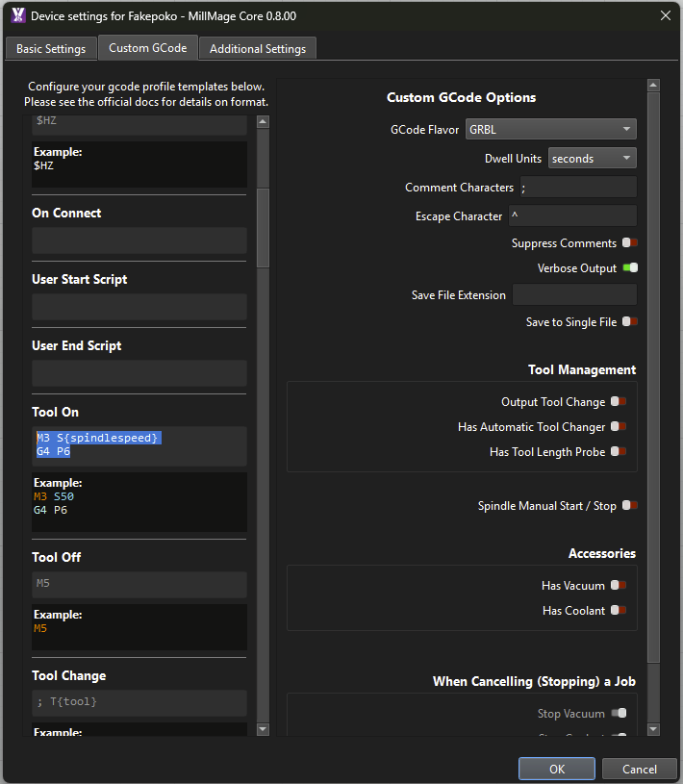Click the options panel scroll-up arrow
This screenshot has height=784, width=683.
coord(654,87)
